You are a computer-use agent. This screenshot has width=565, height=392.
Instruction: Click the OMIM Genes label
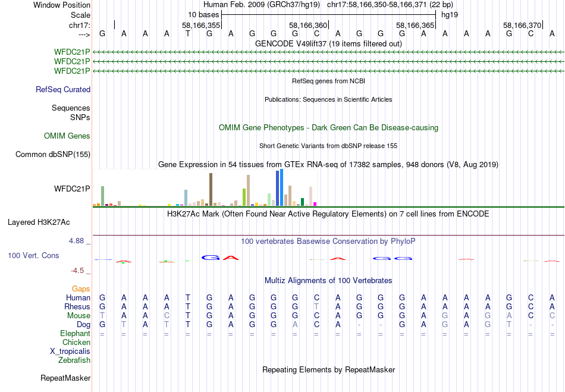click(67, 136)
